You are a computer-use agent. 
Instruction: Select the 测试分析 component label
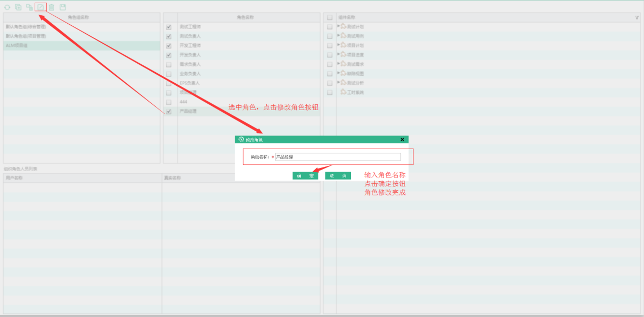(x=355, y=83)
